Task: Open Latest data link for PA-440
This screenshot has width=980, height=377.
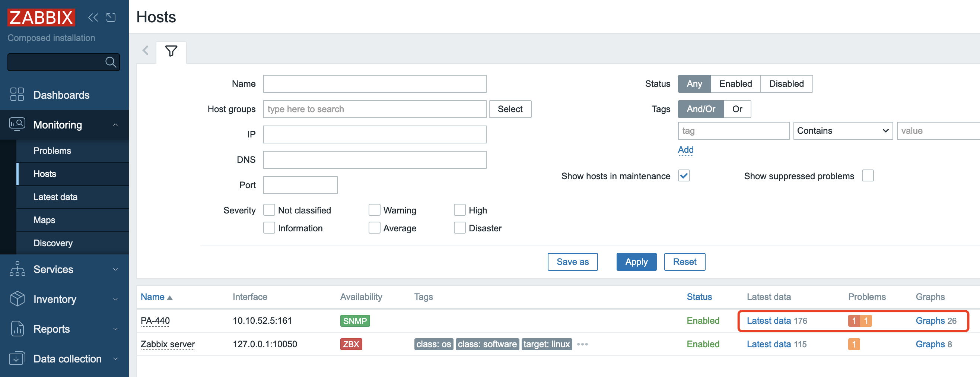Action: pos(769,321)
